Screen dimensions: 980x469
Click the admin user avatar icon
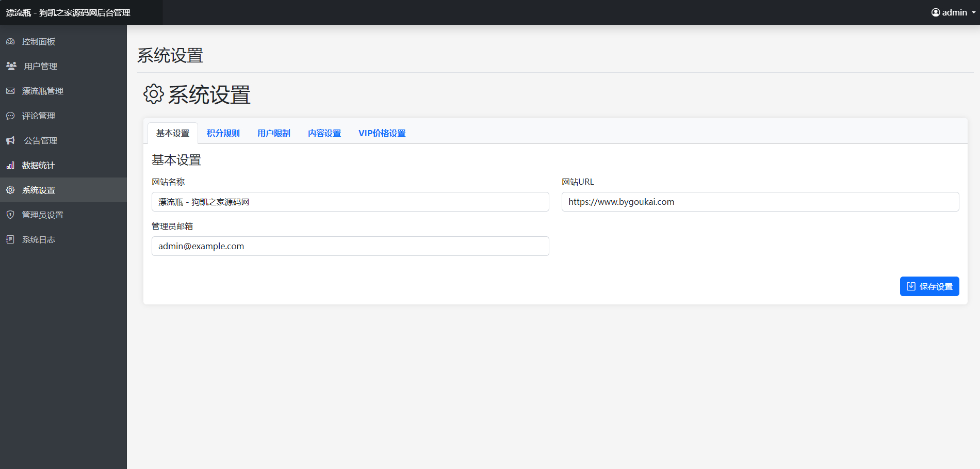coord(936,12)
